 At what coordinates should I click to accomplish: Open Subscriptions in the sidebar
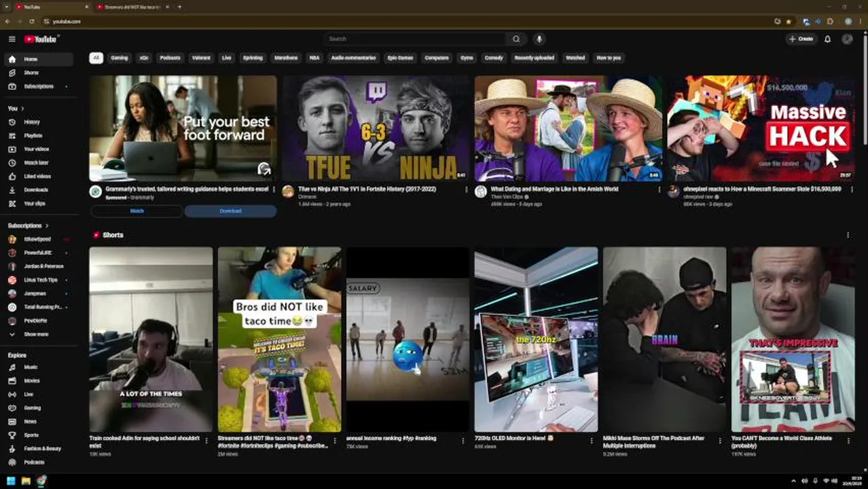tap(39, 86)
